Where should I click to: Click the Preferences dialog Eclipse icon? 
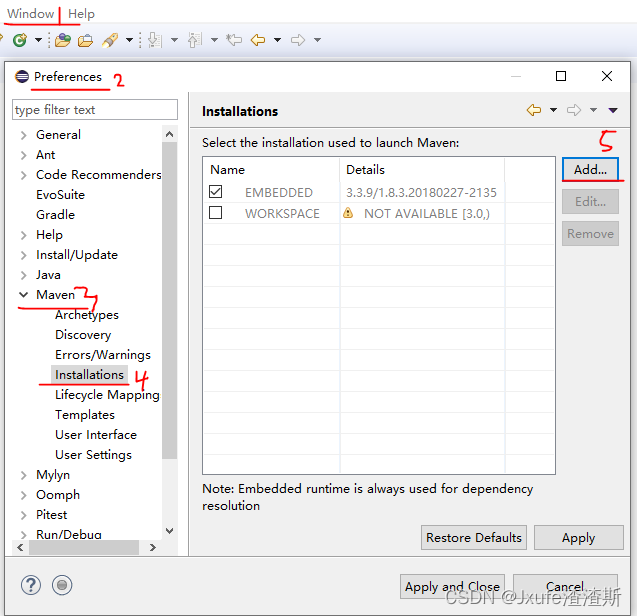pyautogui.click(x=22, y=76)
